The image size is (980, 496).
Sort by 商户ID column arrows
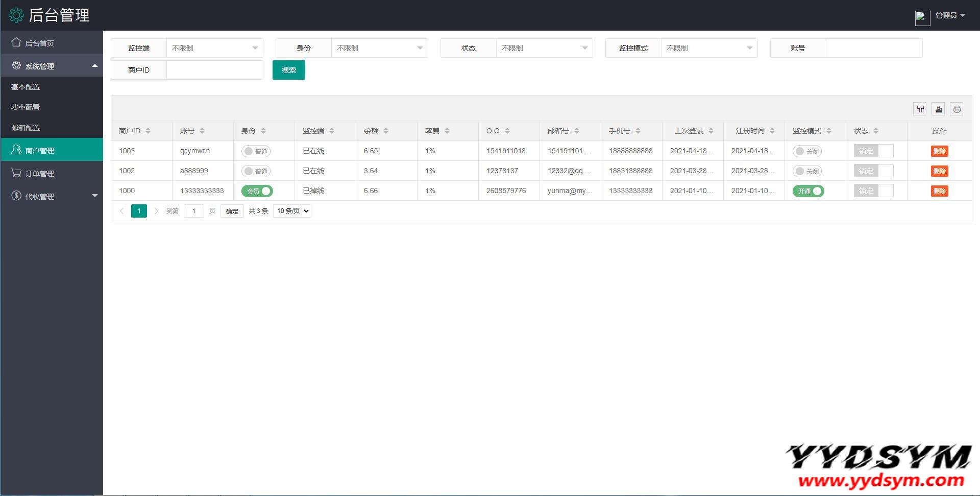click(x=148, y=131)
